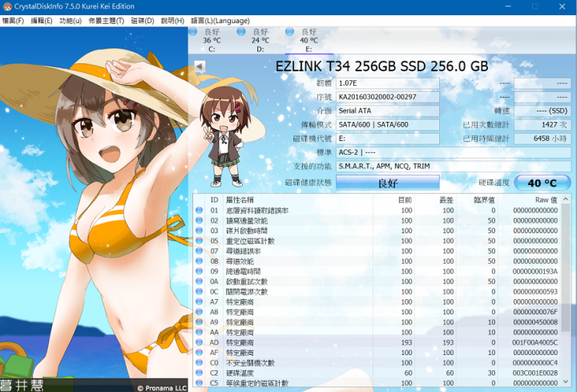Image resolution: width=577 pixels, height=392 pixels.
Task: Click status icon for attribute 05
Action: pos(199,240)
